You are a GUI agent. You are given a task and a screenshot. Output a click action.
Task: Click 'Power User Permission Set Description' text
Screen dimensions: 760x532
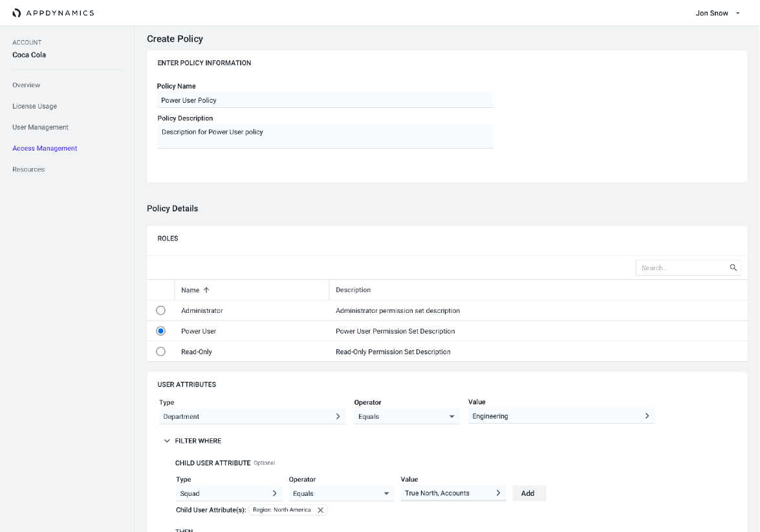395,331
